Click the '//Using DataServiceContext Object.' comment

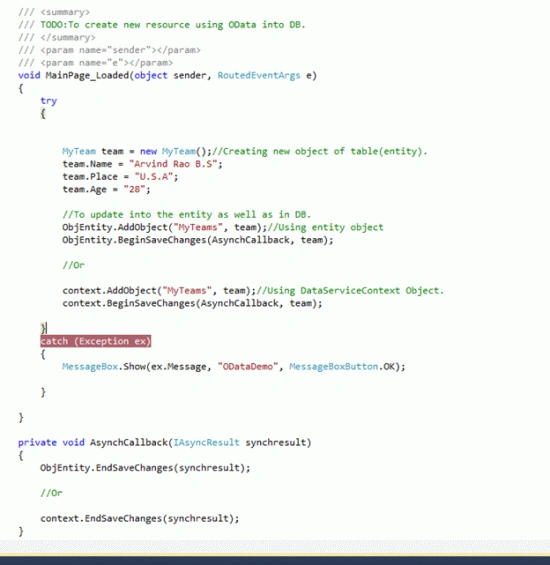click(x=350, y=290)
